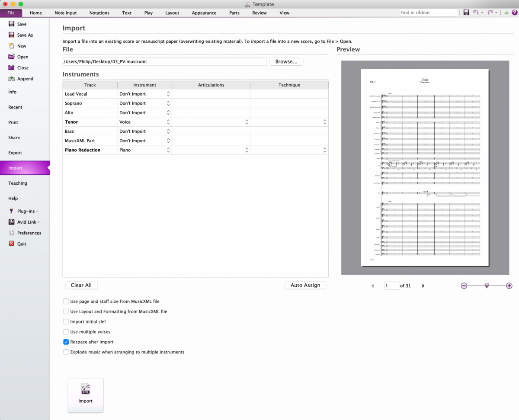Enable Use Layout and Formatting checkbox
Image resolution: width=519 pixels, height=420 pixels.
pyautogui.click(x=66, y=311)
